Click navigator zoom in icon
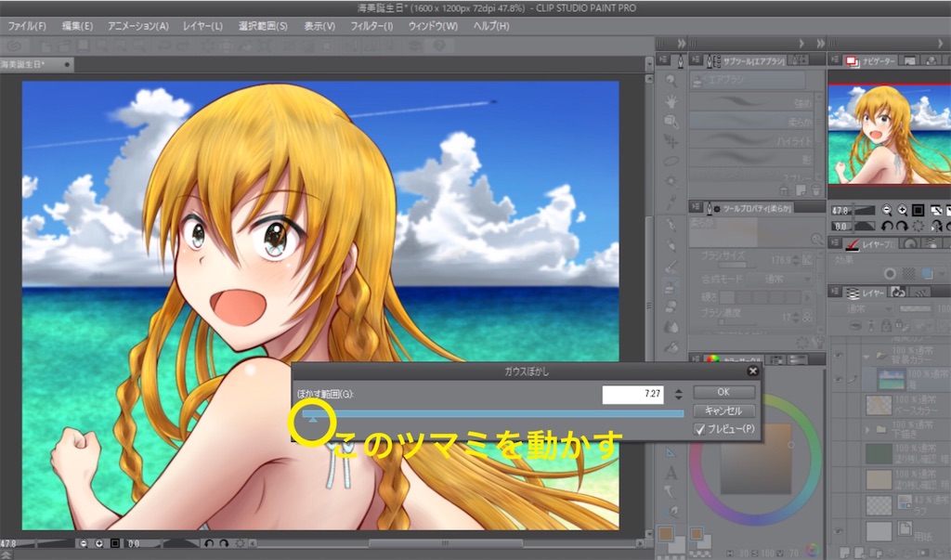The image size is (951, 560). [x=903, y=210]
